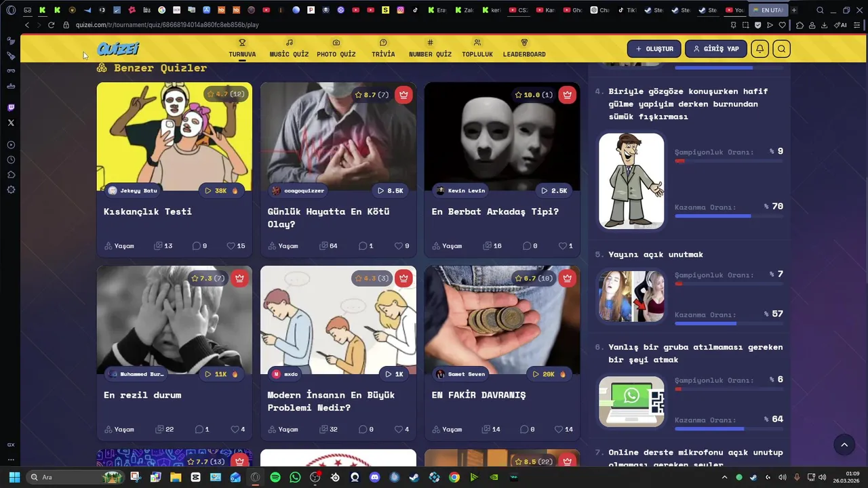The width and height of the screenshot is (868, 488).
Task: Click Kazanma Oranı bar showing 70 percent
Action: click(x=729, y=216)
